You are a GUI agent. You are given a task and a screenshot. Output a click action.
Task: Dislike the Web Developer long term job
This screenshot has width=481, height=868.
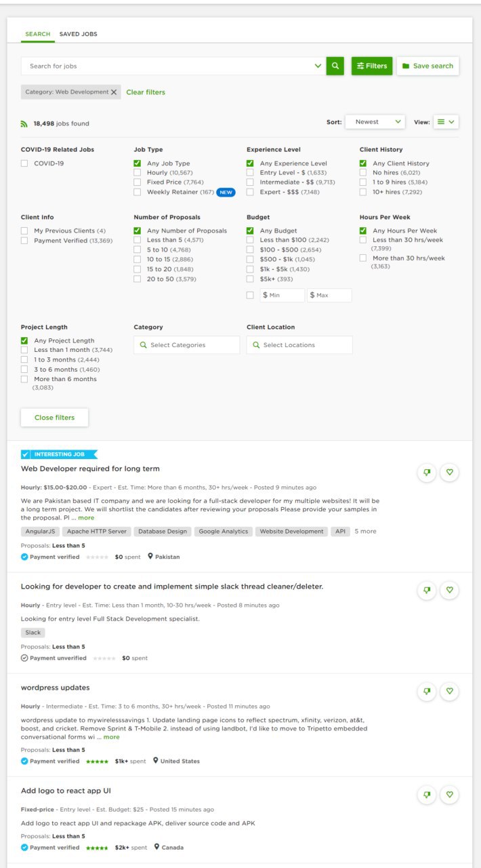427,473
